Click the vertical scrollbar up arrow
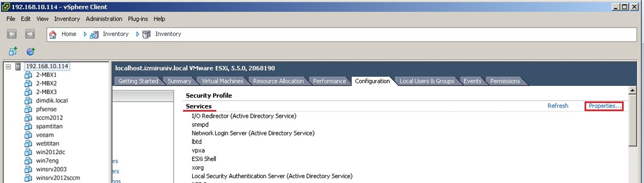The width and height of the screenshot is (644, 183). click(x=632, y=90)
